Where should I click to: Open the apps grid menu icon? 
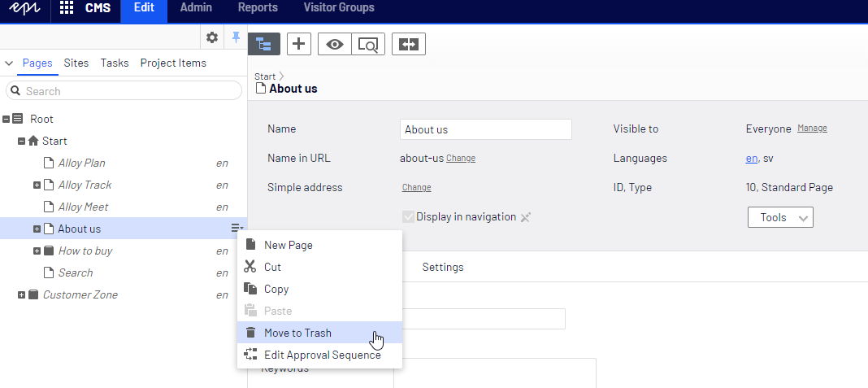click(x=67, y=9)
